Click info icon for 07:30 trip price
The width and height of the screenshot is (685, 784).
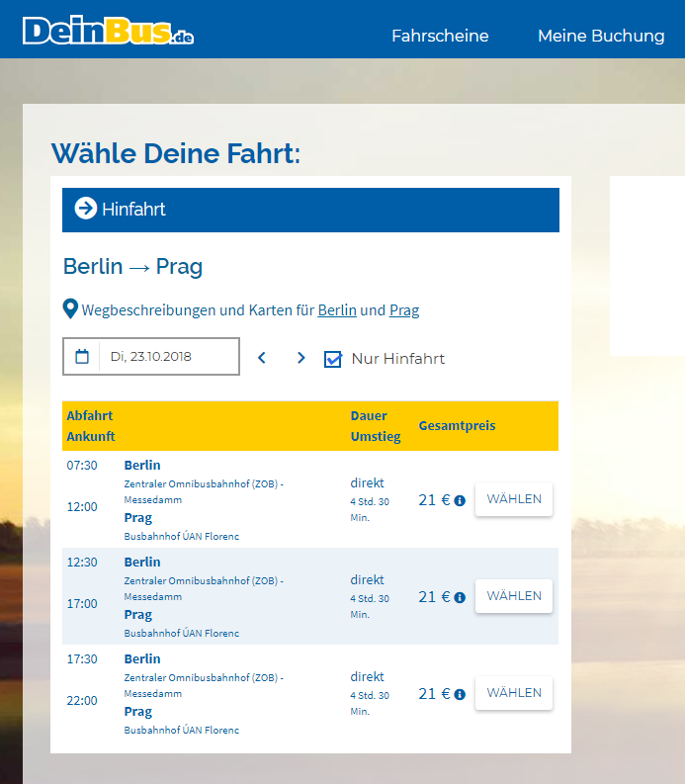pyautogui.click(x=460, y=501)
